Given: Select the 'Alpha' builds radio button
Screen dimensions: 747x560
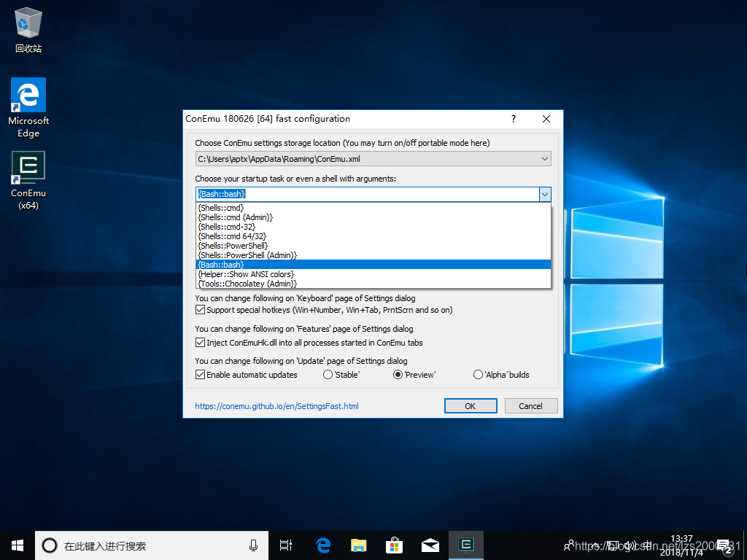Looking at the screenshot, I should point(478,375).
